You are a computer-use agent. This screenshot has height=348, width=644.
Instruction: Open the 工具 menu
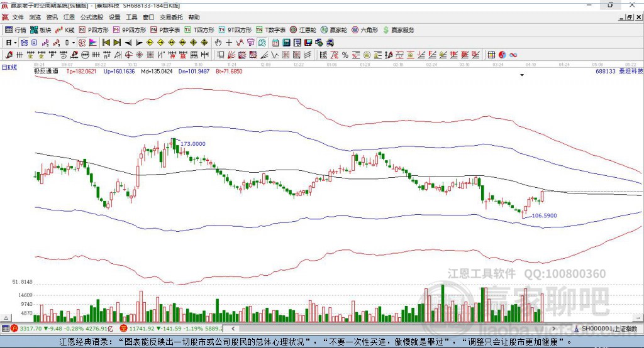click(x=131, y=17)
